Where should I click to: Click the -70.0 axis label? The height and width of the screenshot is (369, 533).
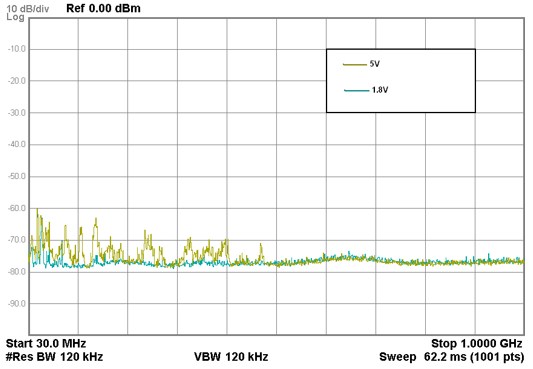pyautogui.click(x=17, y=240)
